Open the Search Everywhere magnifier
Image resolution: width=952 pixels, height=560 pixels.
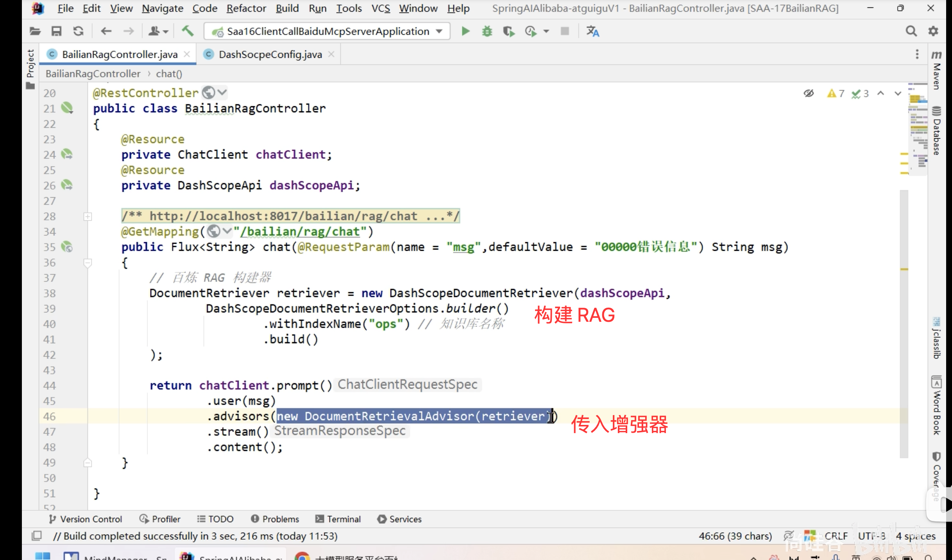tap(911, 31)
